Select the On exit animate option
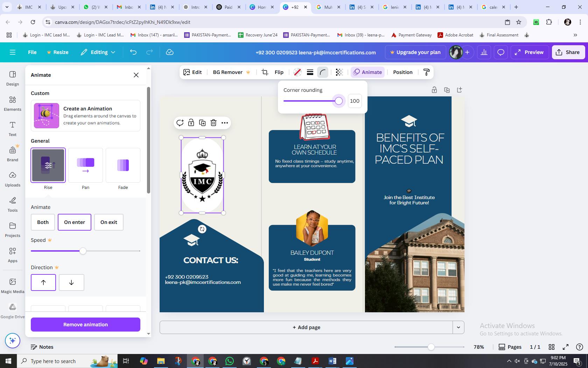Viewport: 588px width, 368px height. pyautogui.click(x=109, y=222)
